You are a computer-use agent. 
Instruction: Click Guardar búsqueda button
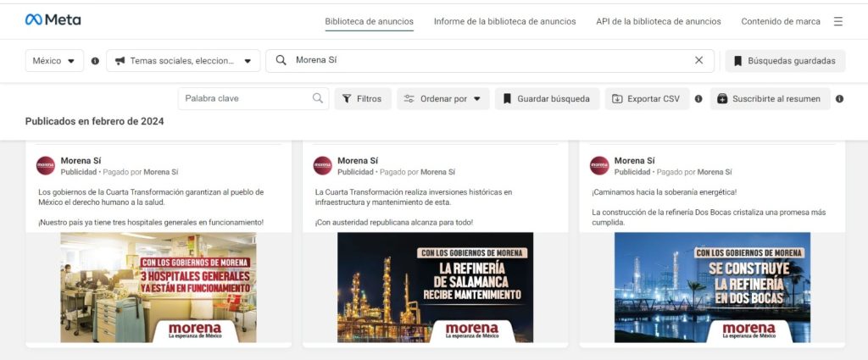(547, 99)
